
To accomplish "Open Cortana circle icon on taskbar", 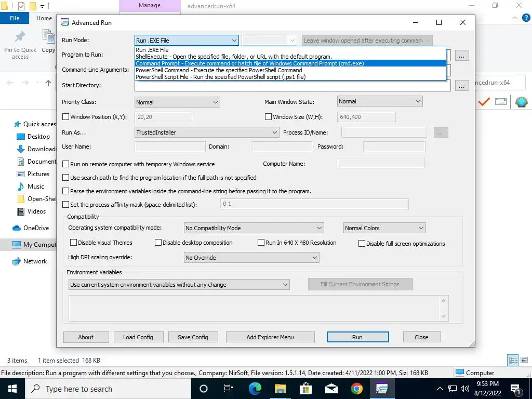I will point(204,389).
